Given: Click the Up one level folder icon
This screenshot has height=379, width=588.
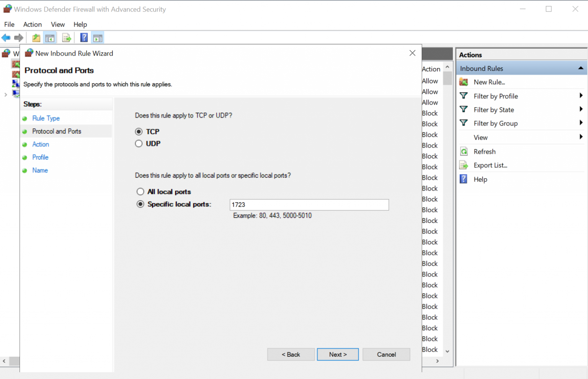Looking at the screenshot, I should [36, 38].
